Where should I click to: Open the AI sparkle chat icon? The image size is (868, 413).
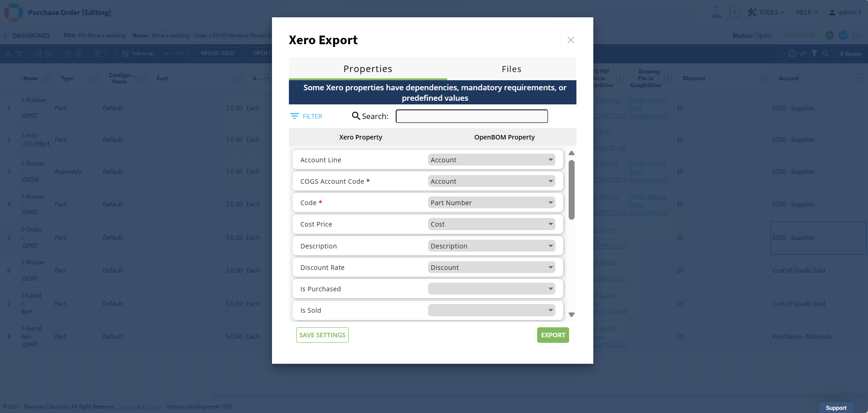(735, 13)
